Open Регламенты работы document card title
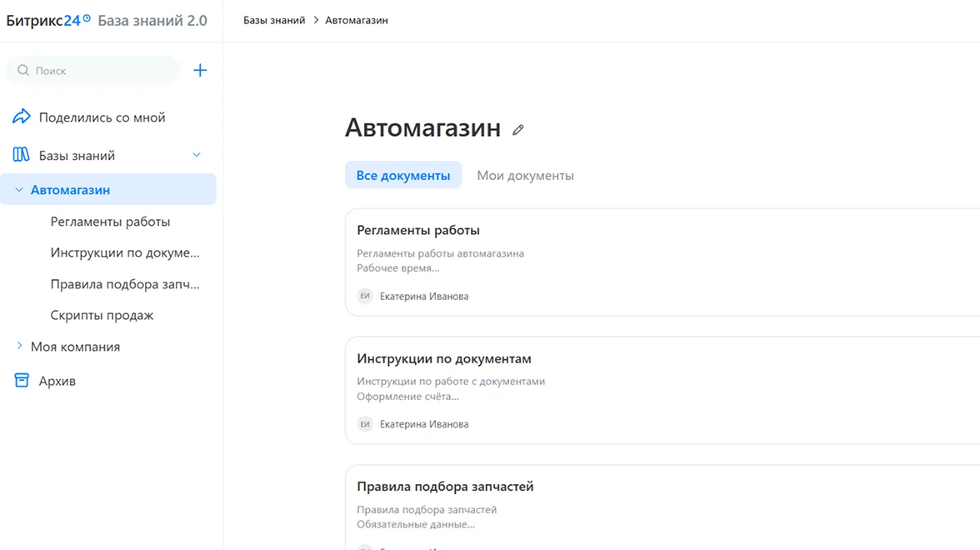The width and height of the screenshot is (980, 550). (418, 230)
